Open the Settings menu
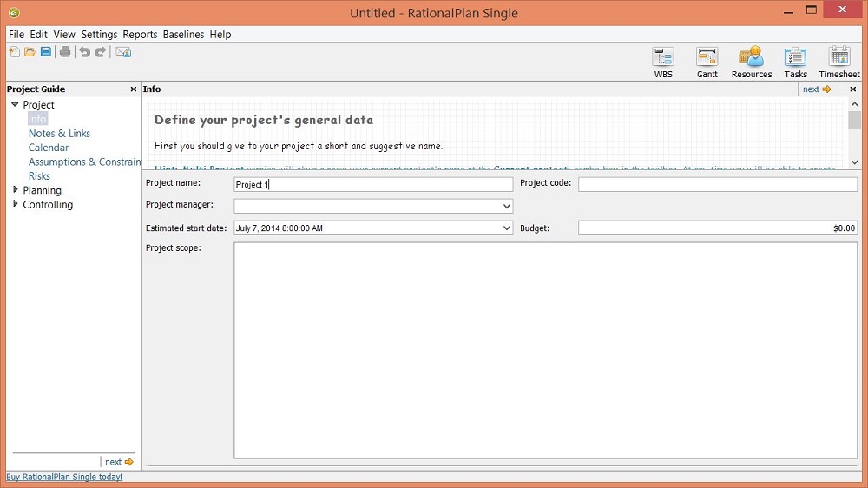The width and height of the screenshot is (868, 488). point(99,35)
